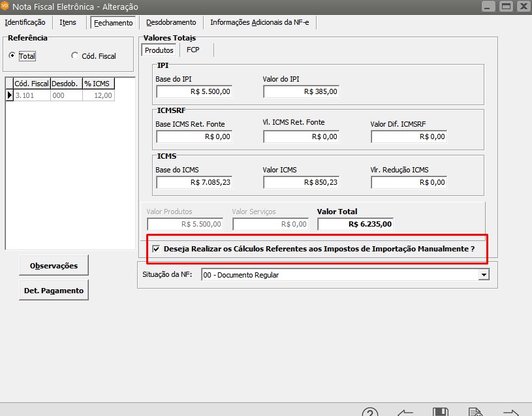Click the Observações button

point(54,266)
